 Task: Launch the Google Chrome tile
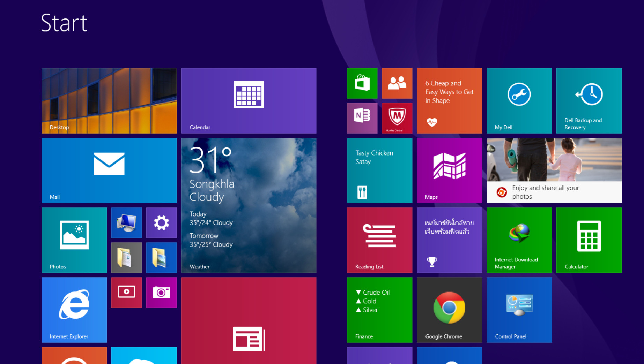click(449, 310)
